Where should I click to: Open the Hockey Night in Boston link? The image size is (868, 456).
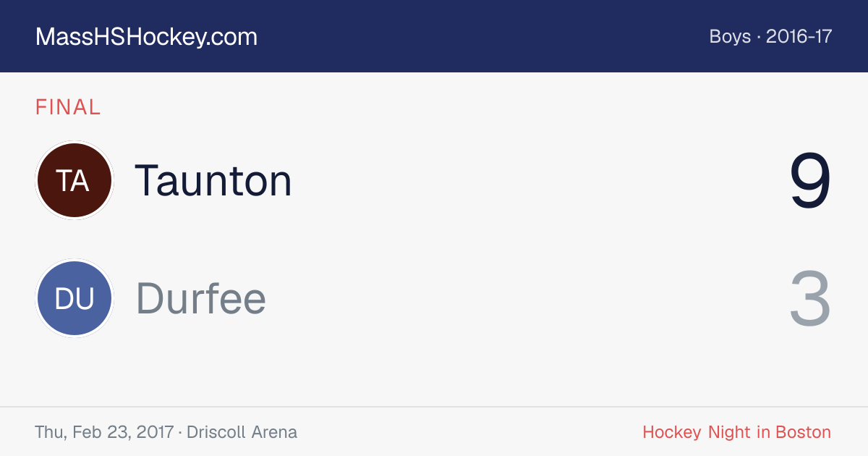736,432
